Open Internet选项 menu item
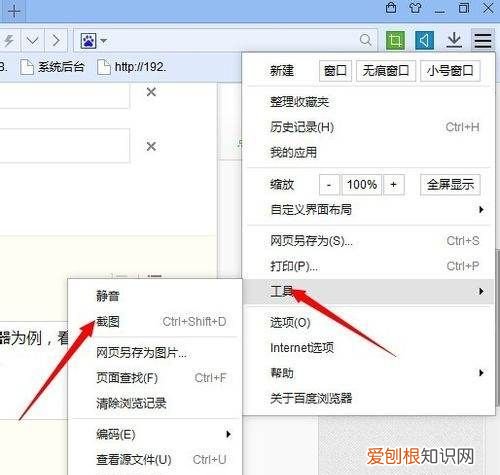Screen dimensions: 500x475 coord(369,348)
